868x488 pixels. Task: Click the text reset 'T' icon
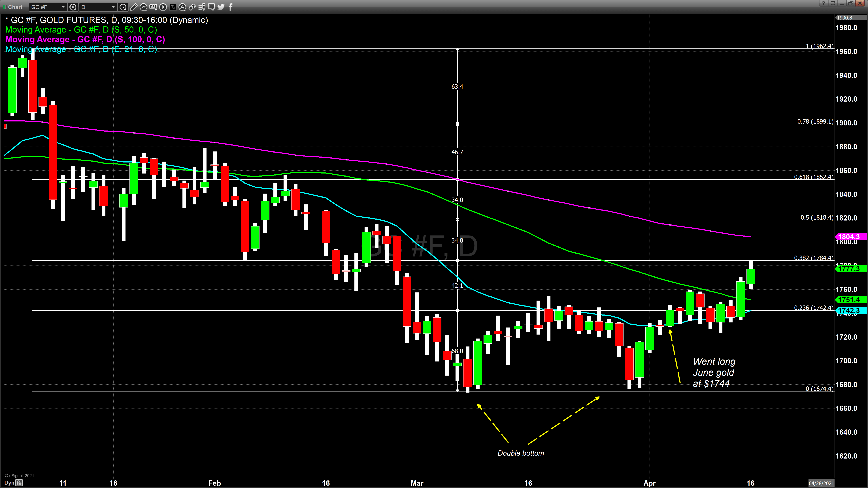tap(173, 7)
